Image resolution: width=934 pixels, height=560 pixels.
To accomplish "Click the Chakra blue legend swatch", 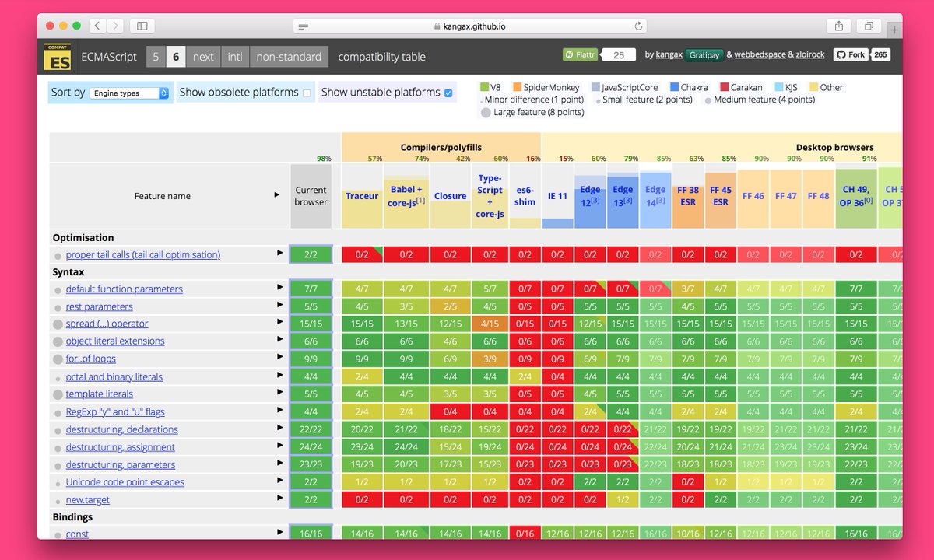I will pyautogui.click(x=674, y=87).
